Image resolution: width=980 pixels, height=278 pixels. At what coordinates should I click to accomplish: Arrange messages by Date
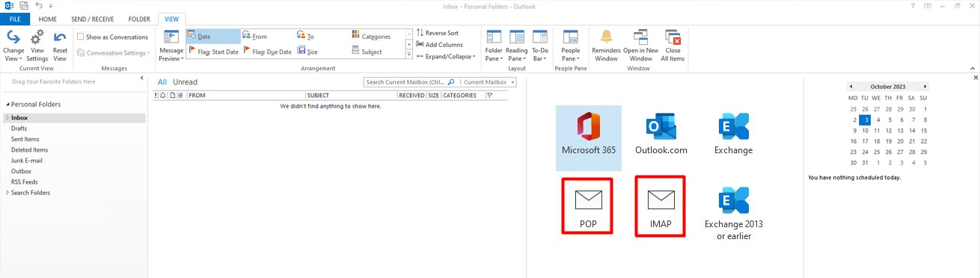[213, 36]
